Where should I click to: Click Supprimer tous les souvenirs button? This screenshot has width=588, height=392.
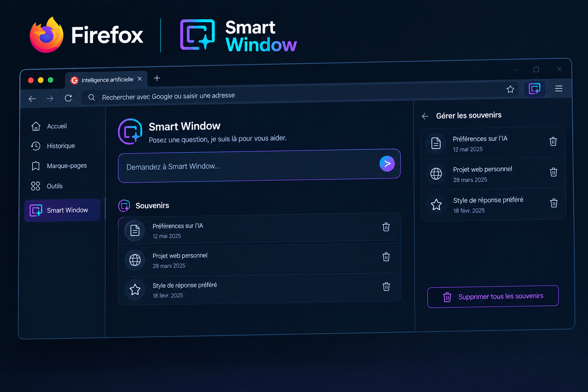click(x=493, y=297)
